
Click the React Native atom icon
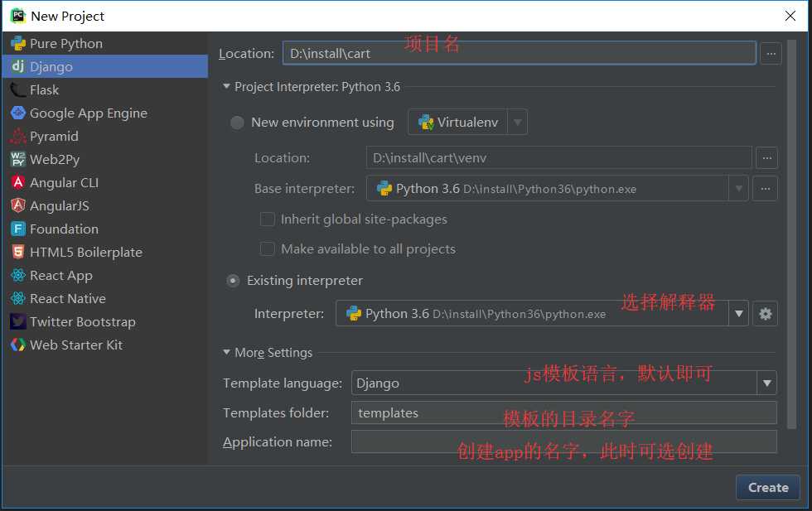tap(18, 298)
